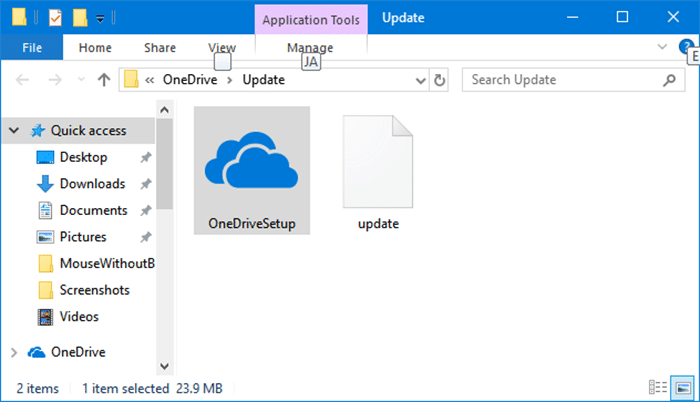Click the Application Tools contextual tab

(311, 20)
